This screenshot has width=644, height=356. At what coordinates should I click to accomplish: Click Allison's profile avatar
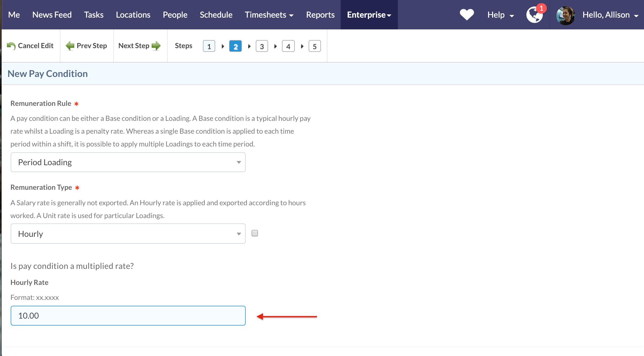point(565,16)
